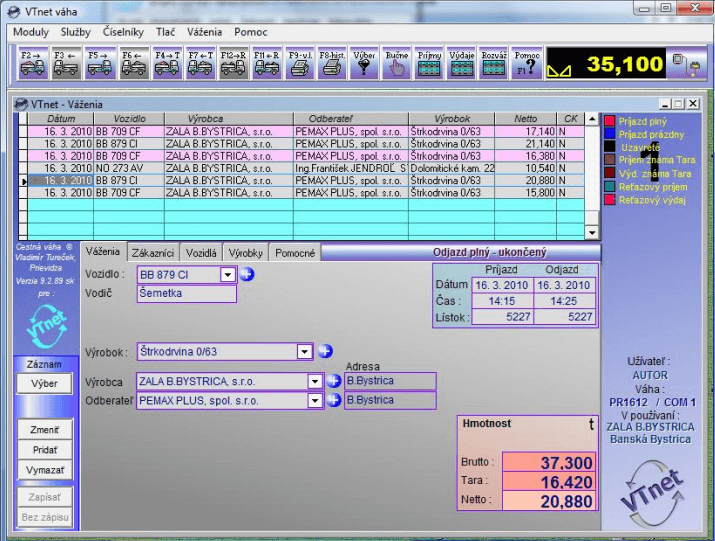Viewport: 715px width, 541px height.
Task: Add new product with plus icon beside Výrobok
Action: tap(325, 351)
